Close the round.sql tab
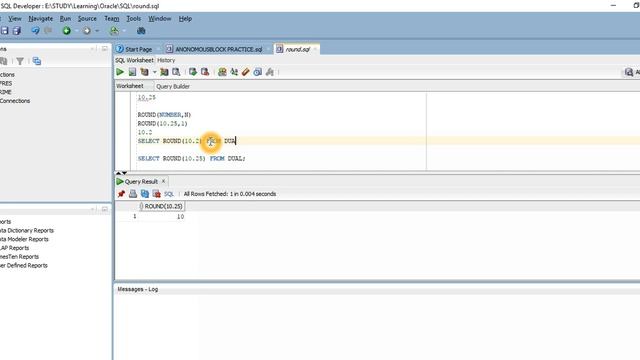 (315, 49)
